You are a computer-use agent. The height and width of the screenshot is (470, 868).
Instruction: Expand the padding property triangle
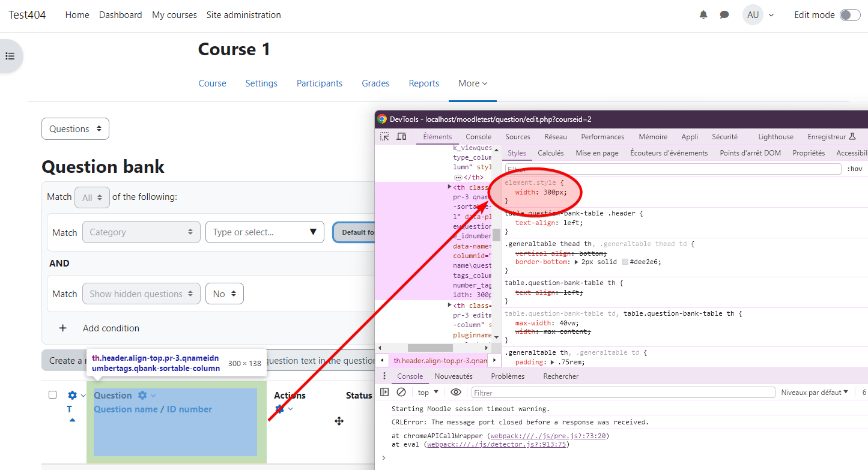[x=552, y=362]
